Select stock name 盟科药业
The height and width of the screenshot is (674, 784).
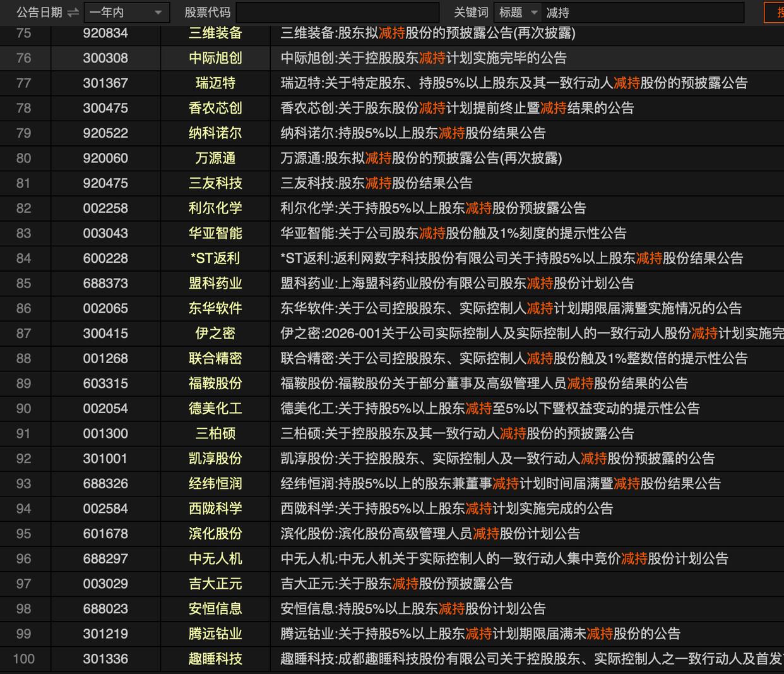pos(215,283)
